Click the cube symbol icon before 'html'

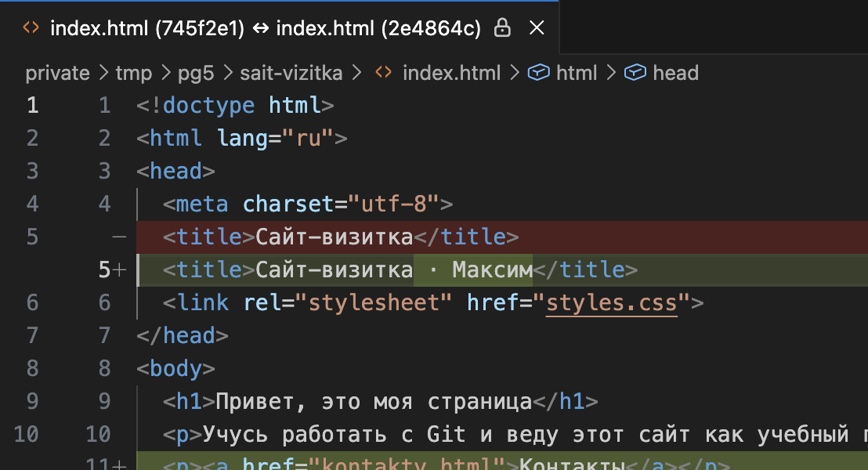539,73
